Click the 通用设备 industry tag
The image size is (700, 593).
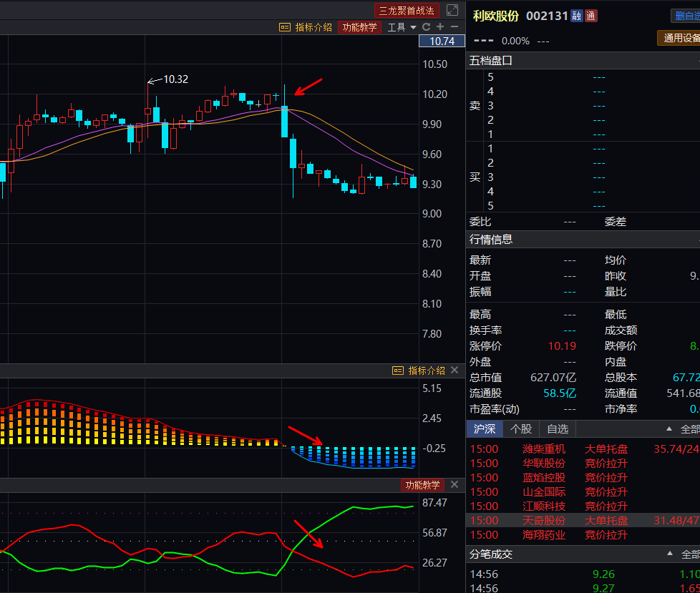click(680, 38)
